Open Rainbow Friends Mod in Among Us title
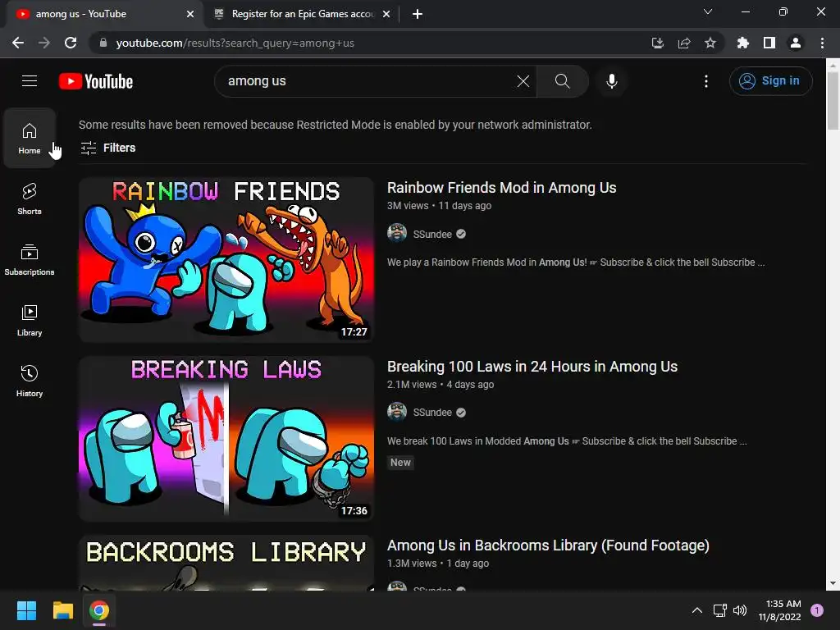The image size is (840, 630). [x=501, y=188]
